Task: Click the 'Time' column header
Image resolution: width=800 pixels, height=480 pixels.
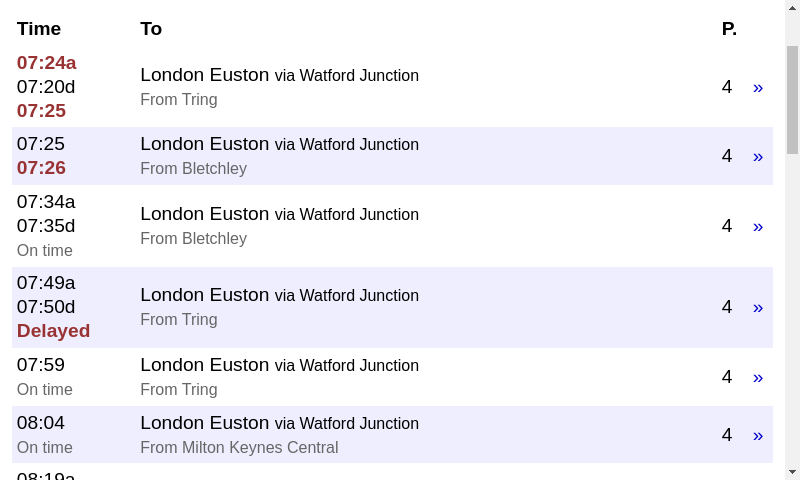Action: [x=39, y=29]
